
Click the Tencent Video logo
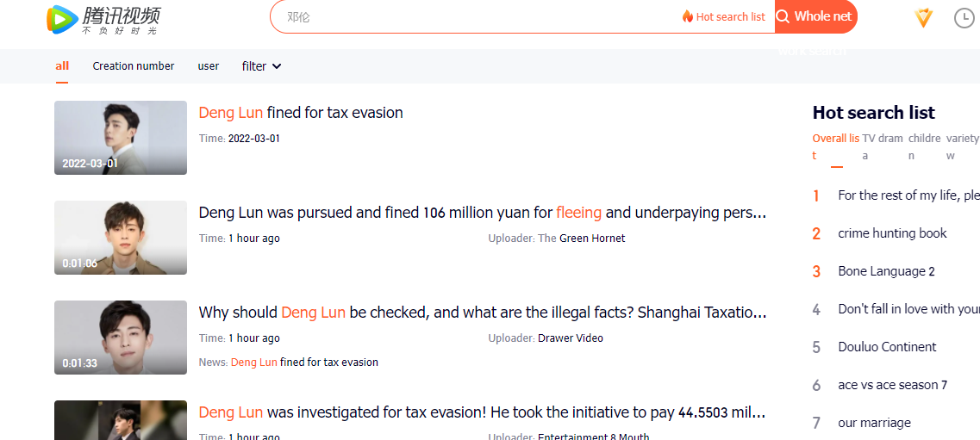click(103, 19)
